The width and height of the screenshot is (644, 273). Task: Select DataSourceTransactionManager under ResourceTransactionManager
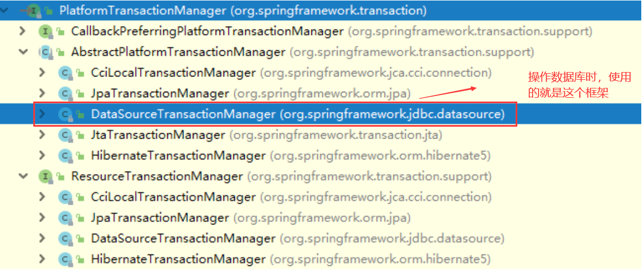(183, 239)
